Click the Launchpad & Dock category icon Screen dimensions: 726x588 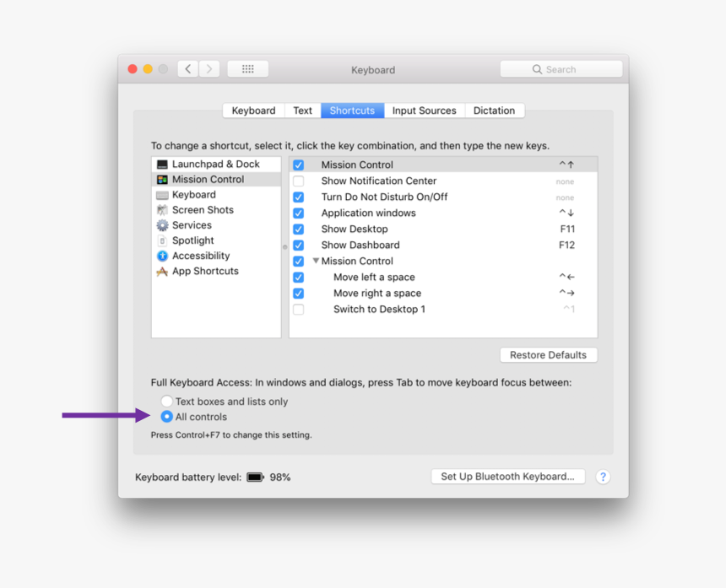162,165
